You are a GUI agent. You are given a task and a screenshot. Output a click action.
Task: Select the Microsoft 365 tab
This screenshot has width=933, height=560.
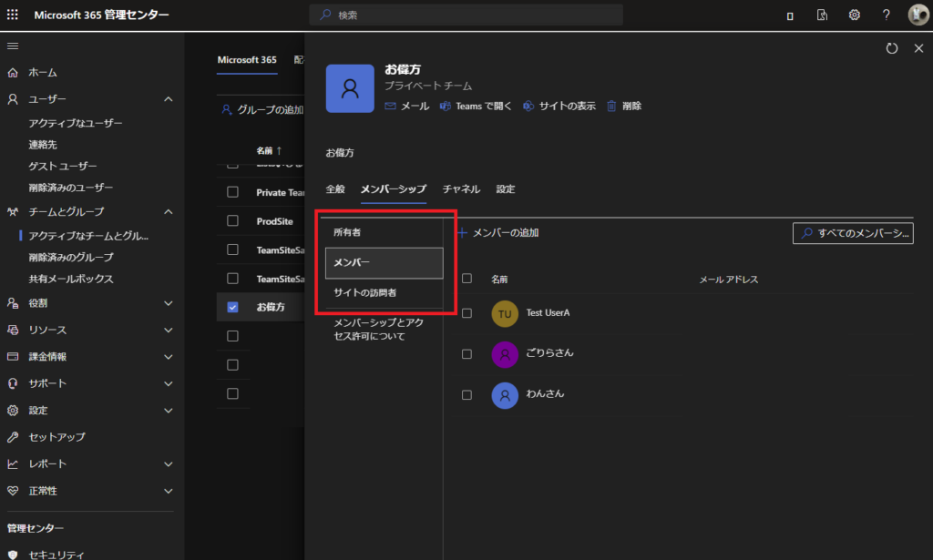click(x=247, y=60)
